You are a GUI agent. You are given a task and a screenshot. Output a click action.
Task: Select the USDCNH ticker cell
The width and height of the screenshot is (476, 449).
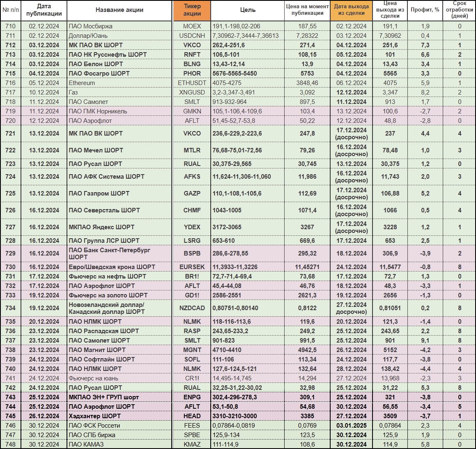pyautogui.click(x=192, y=36)
